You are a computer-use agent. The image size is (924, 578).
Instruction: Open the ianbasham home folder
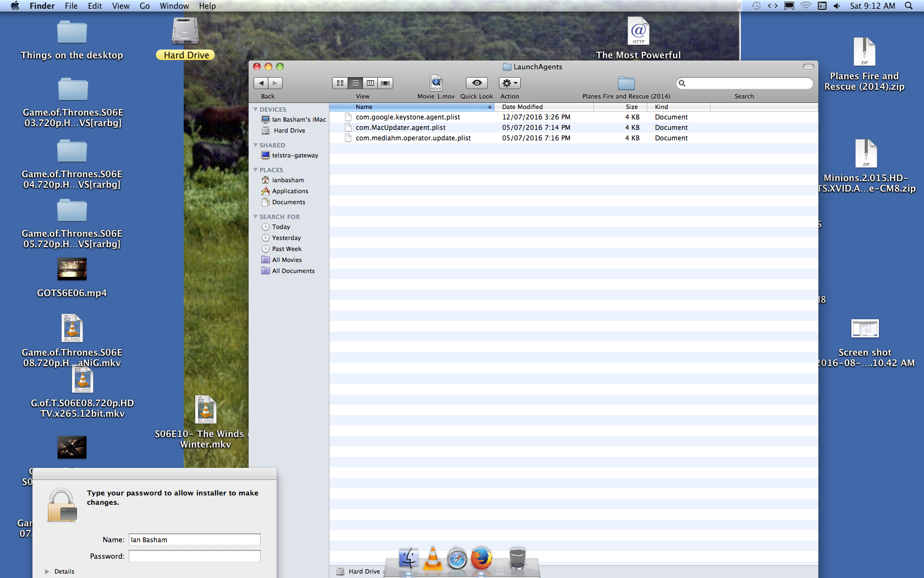click(283, 180)
